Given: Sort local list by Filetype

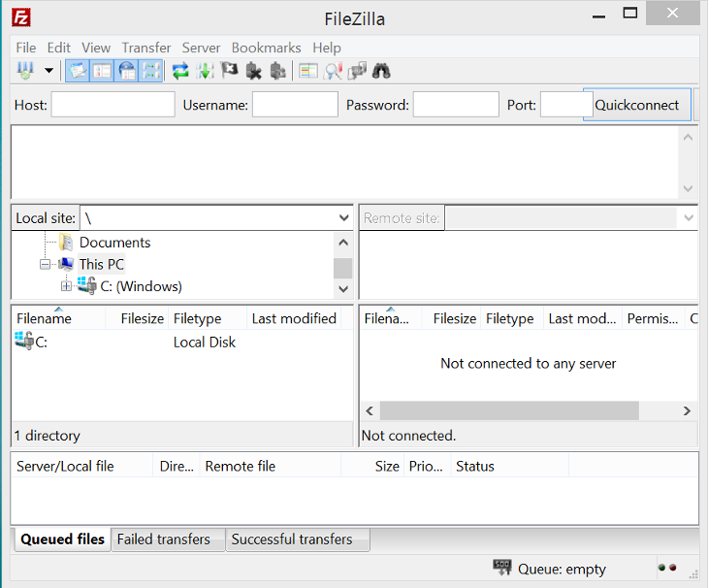Looking at the screenshot, I should (x=208, y=318).
